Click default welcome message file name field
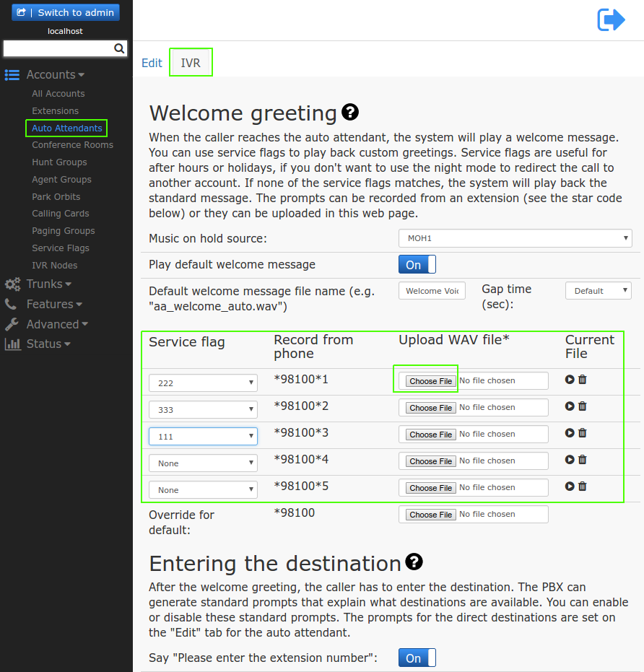 432,291
